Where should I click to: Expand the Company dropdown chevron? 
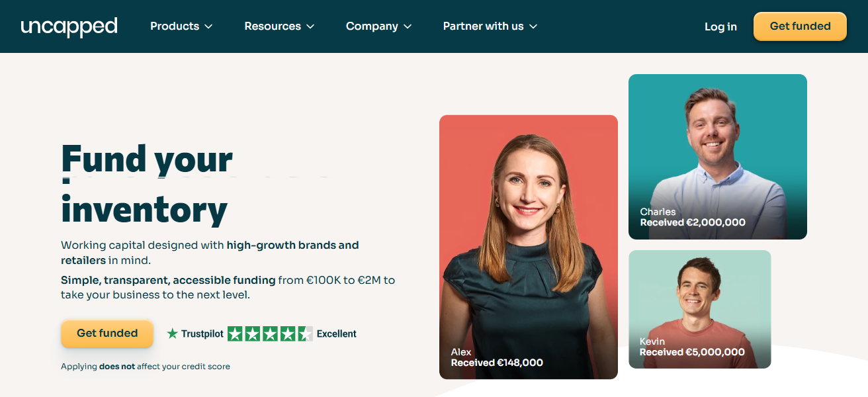click(408, 26)
